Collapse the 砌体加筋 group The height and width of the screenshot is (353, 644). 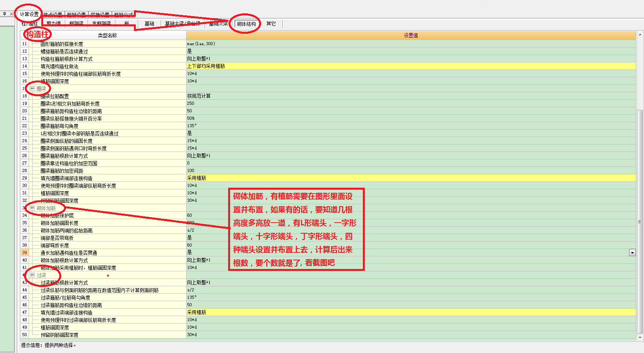[33, 208]
